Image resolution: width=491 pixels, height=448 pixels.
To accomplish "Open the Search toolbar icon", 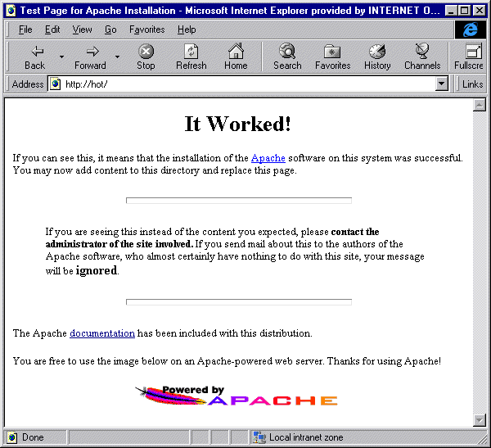I will pyautogui.click(x=287, y=52).
